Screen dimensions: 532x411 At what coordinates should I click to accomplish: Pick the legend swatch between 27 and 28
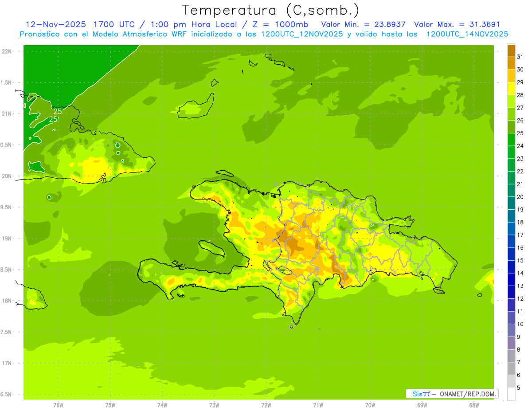[x=511, y=102]
